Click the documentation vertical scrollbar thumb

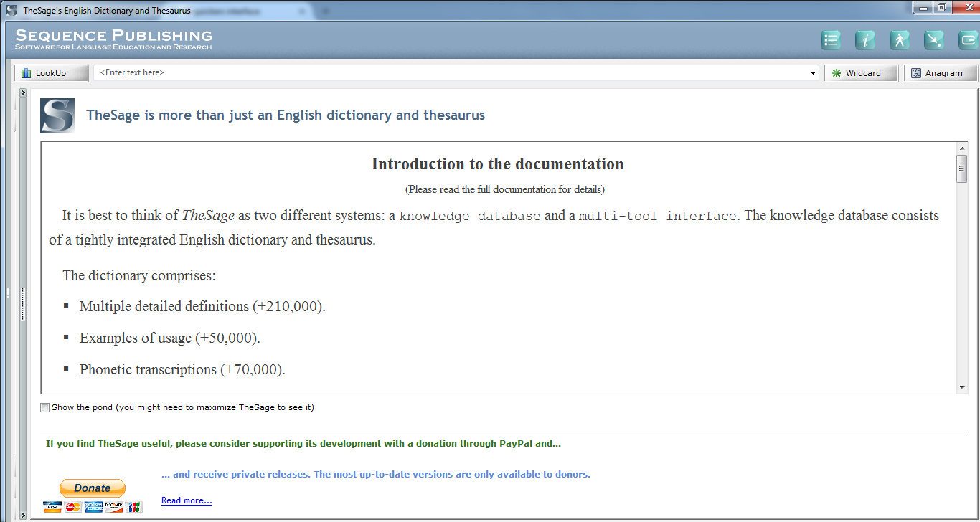point(962,169)
